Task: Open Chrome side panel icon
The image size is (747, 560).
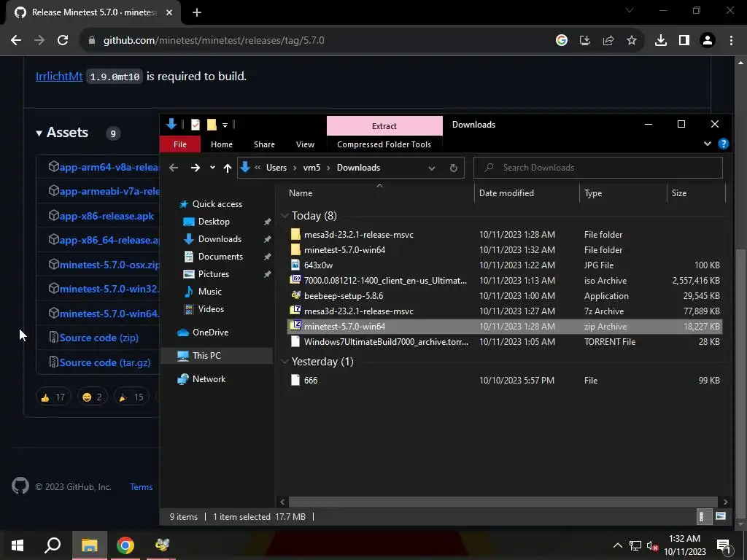Action: (x=684, y=40)
